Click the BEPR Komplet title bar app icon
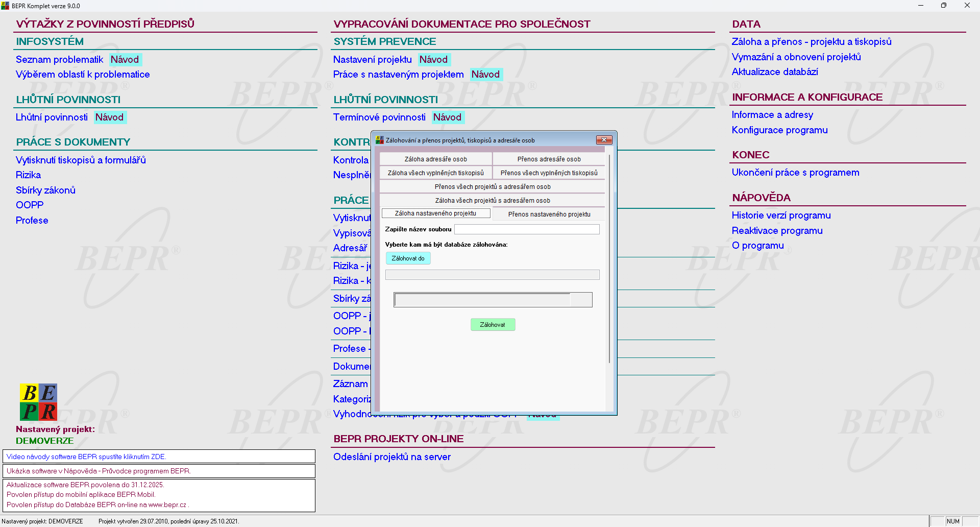The image size is (980, 527). coord(5,6)
